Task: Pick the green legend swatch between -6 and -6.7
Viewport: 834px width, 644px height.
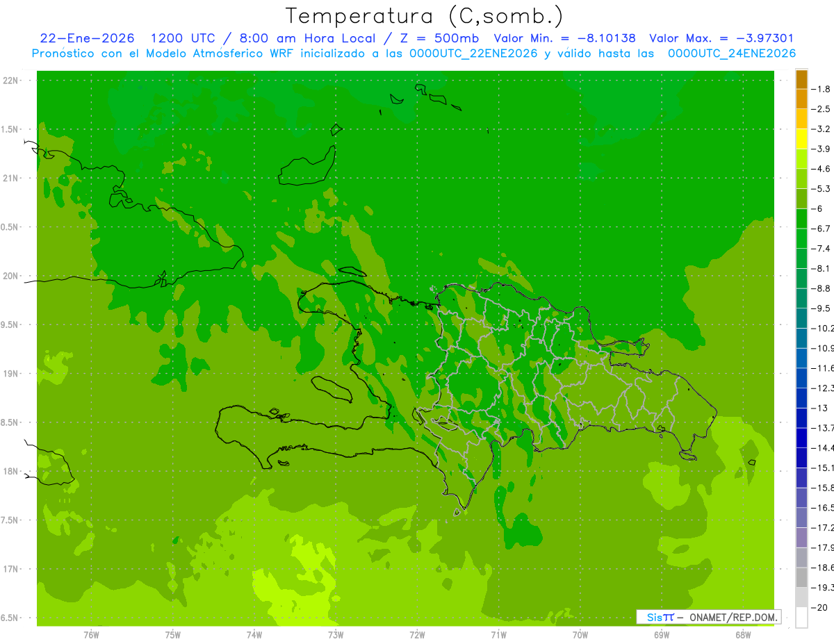Action: 801,218
